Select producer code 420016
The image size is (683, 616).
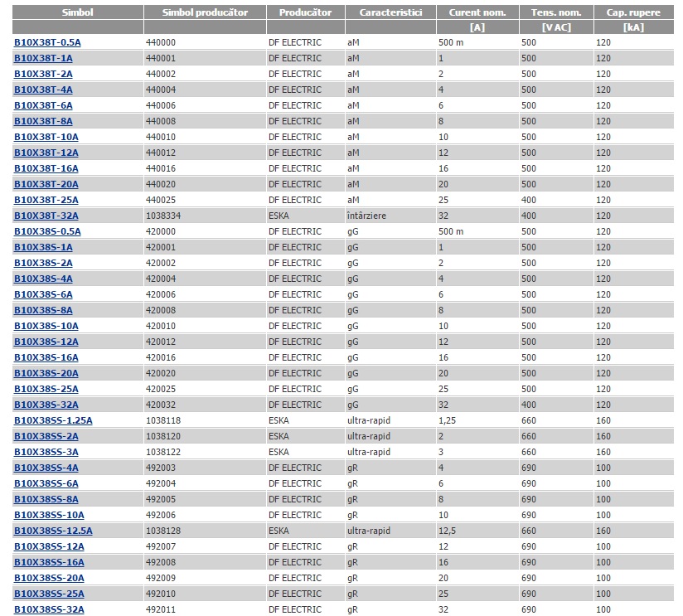pyautogui.click(x=161, y=357)
